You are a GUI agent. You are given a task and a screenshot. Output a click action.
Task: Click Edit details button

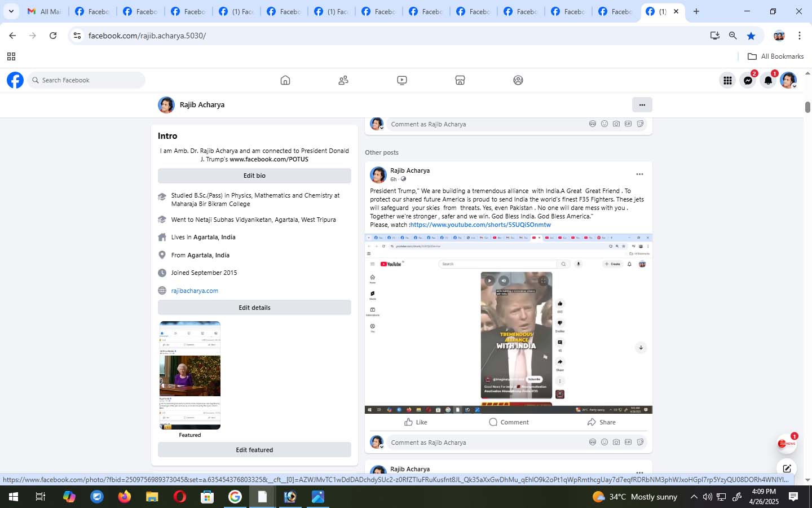click(254, 308)
